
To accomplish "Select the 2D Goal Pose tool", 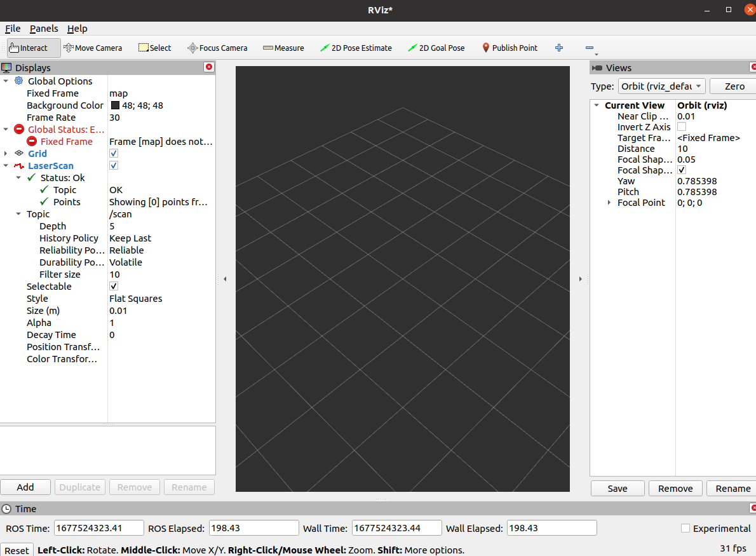I will (436, 48).
